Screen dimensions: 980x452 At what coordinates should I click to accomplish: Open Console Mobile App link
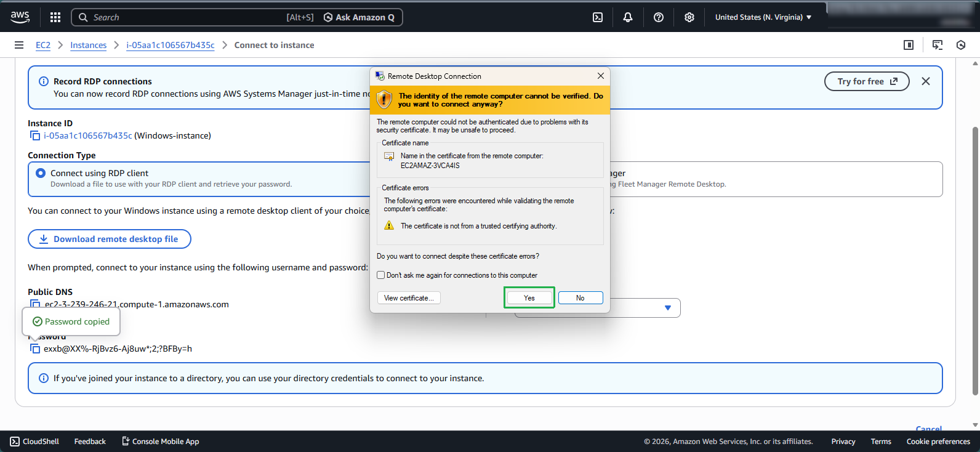click(161, 442)
